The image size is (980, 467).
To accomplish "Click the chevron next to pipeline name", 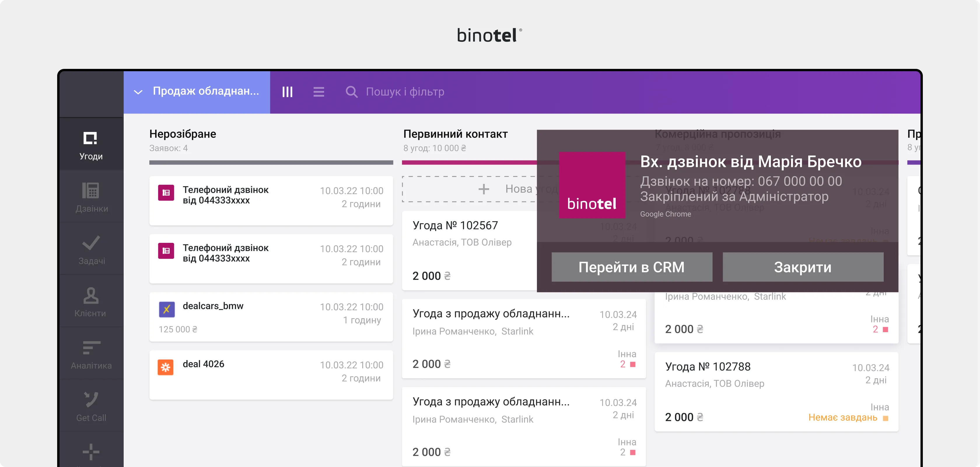I will click(138, 92).
